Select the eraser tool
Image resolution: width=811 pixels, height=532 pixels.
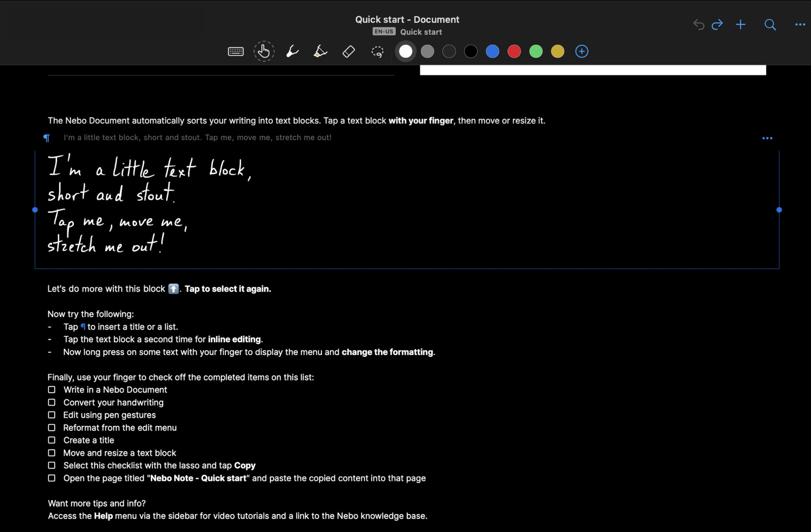pos(348,52)
